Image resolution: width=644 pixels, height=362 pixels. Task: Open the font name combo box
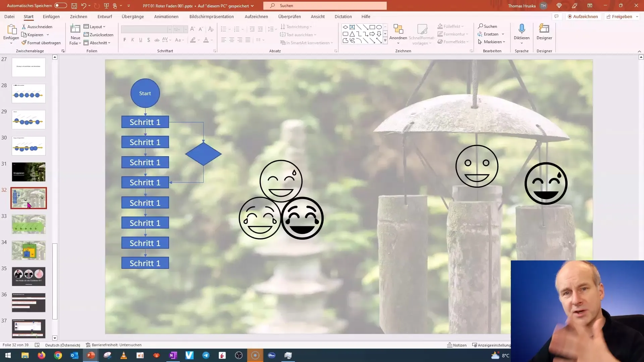(x=147, y=29)
